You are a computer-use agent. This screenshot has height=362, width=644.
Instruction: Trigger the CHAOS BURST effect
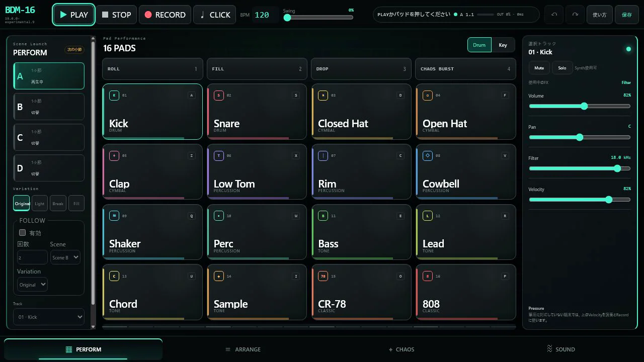[x=465, y=69]
